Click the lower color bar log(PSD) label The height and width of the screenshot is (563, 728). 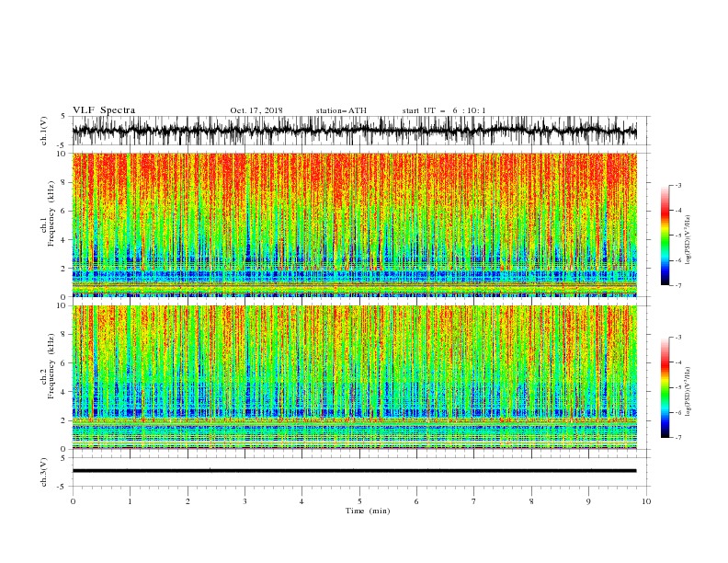click(688, 392)
